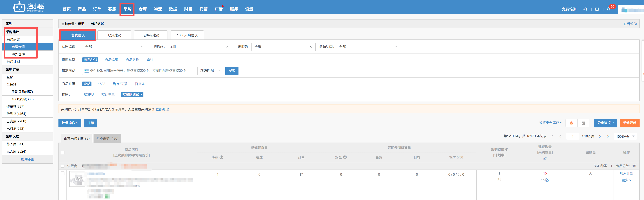Open the 商品状态 dropdown

(368, 47)
